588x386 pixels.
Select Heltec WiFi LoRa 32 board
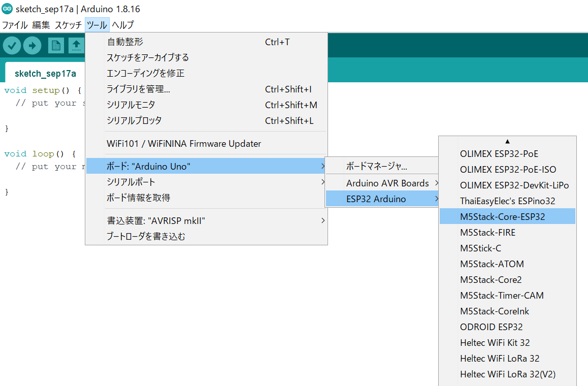507,359
